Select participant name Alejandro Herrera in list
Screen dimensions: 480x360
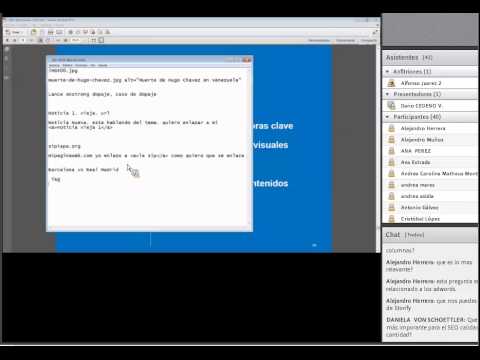coord(423,128)
